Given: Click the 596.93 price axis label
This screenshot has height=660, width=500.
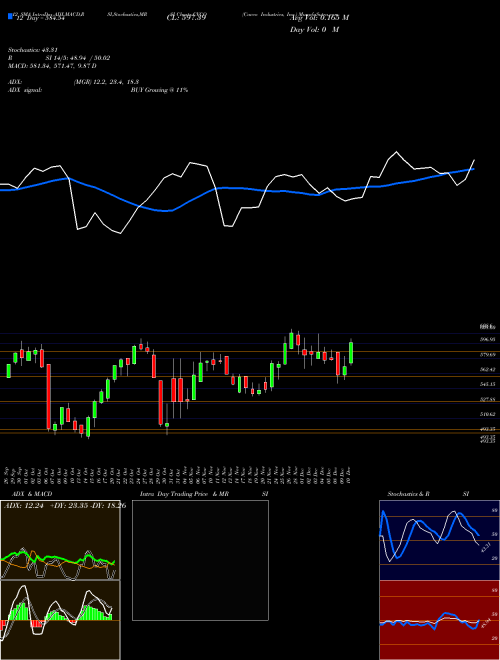Looking at the screenshot, I should point(489,339).
